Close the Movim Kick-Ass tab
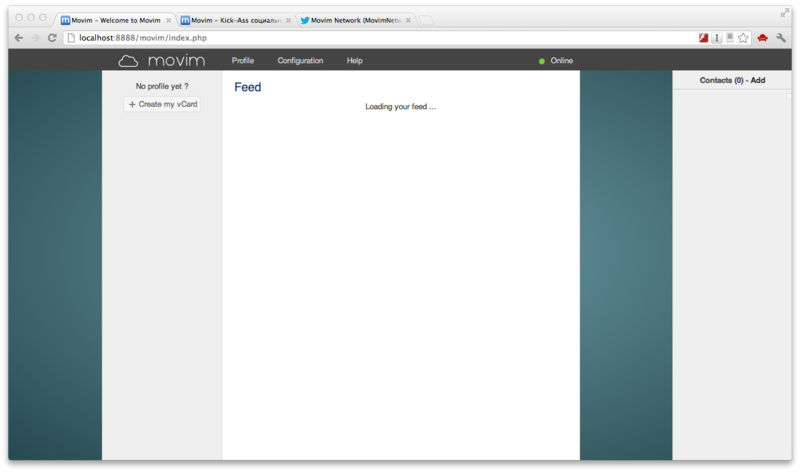800x472 pixels. pyautogui.click(x=288, y=20)
